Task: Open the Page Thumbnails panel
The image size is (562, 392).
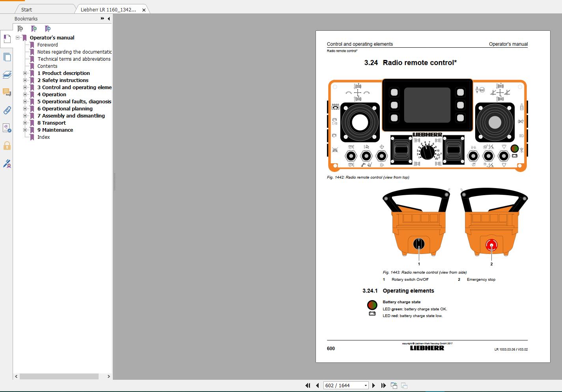Action: [x=7, y=57]
